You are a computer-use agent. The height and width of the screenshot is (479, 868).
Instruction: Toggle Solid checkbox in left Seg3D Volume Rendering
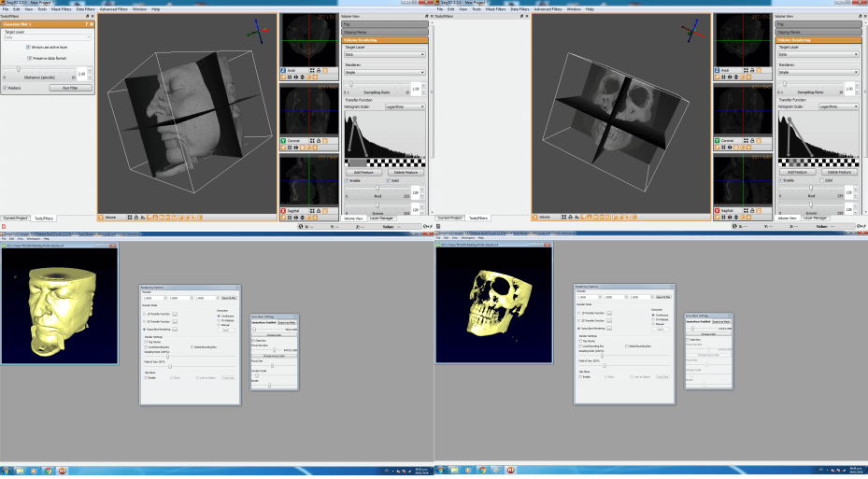point(388,180)
